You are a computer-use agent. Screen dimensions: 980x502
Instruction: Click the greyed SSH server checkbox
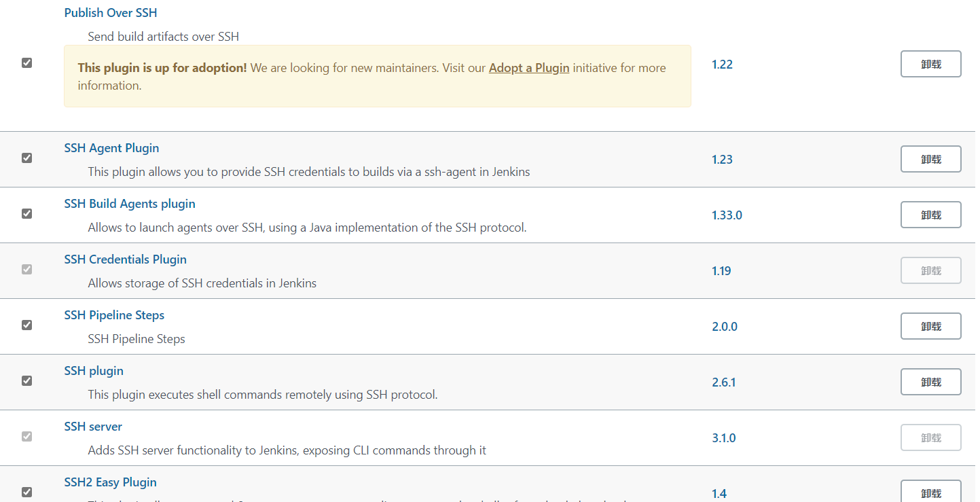(x=26, y=437)
